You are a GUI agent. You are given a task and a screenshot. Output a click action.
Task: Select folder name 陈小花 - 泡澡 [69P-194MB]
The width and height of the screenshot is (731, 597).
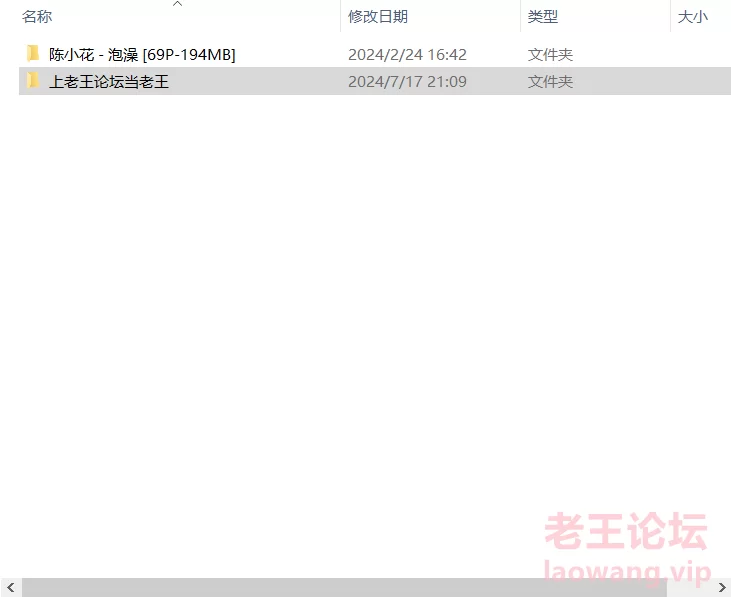pyautogui.click(x=142, y=55)
